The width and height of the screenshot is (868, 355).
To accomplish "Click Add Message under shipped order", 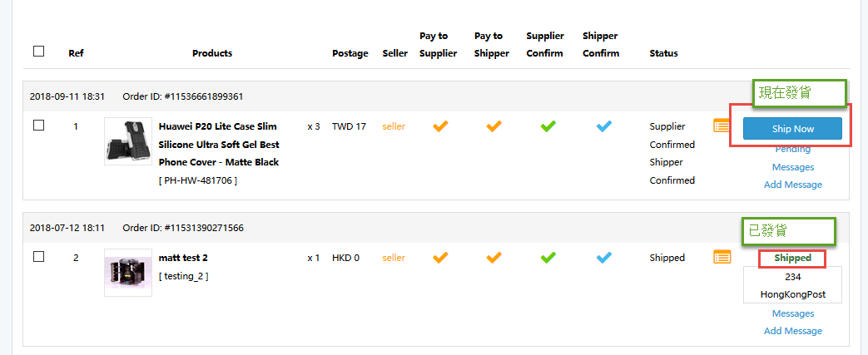I will 793,331.
